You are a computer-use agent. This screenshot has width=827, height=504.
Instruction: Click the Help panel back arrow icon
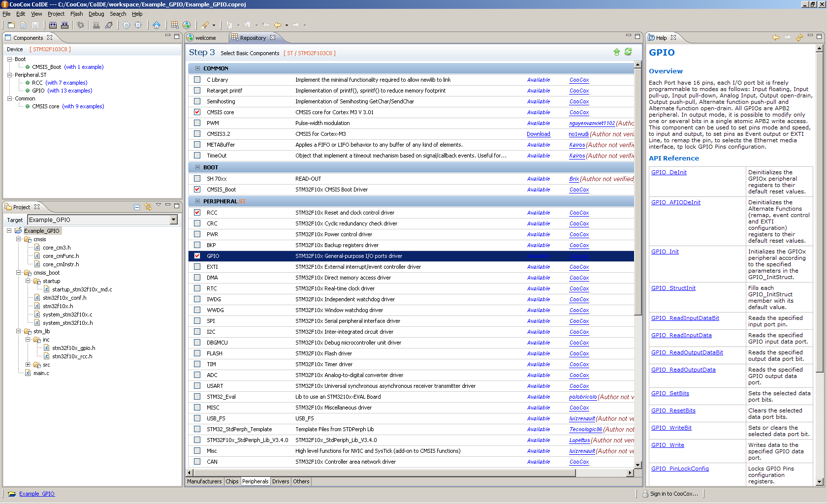(776, 37)
